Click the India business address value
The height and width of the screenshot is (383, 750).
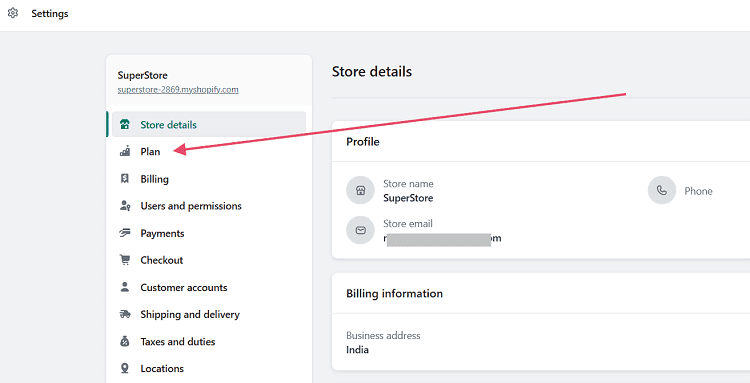click(x=357, y=350)
